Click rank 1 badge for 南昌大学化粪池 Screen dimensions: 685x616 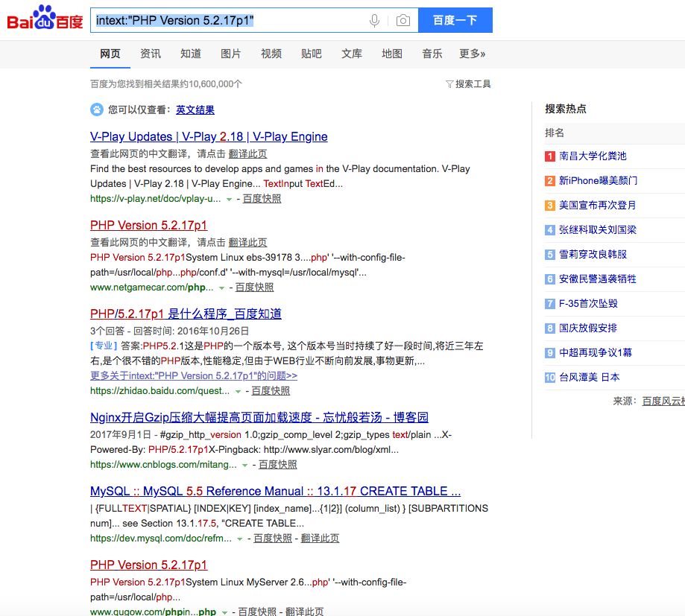pos(550,156)
